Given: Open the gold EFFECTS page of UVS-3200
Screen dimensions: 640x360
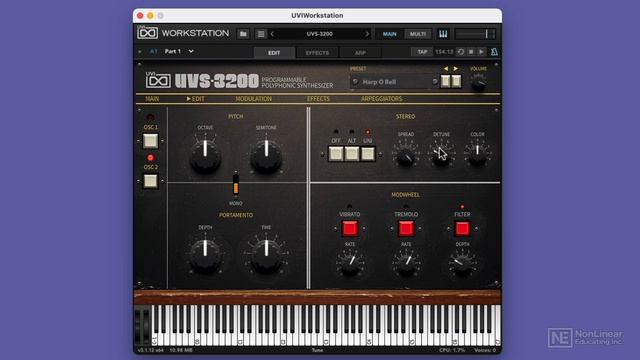Looking at the screenshot, I should pyautogui.click(x=318, y=99).
